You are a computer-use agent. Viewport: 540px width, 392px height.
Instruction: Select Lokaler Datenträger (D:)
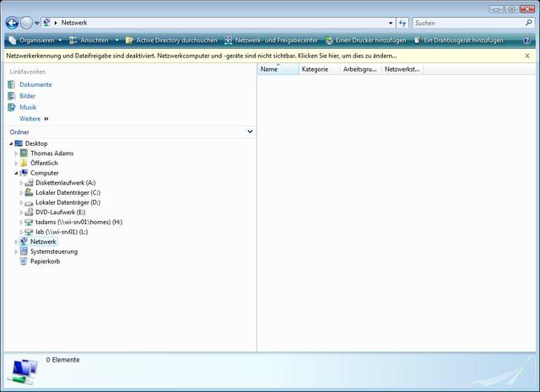click(x=67, y=202)
